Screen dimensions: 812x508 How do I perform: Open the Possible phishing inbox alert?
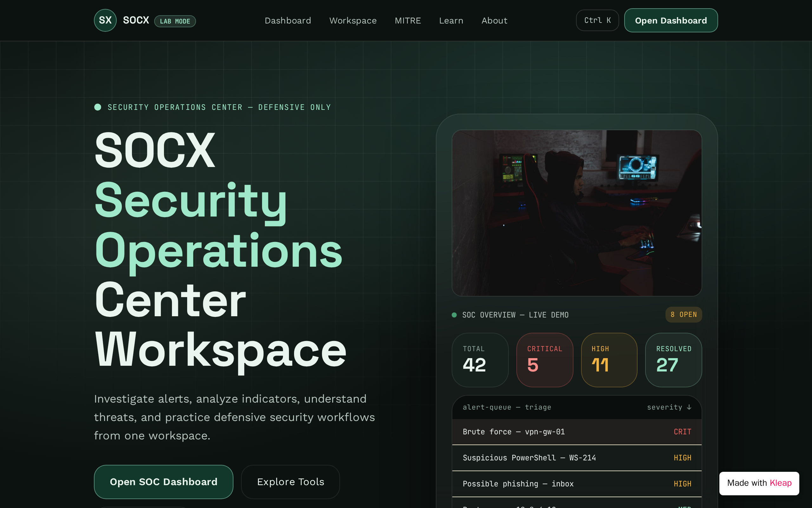tap(577, 484)
